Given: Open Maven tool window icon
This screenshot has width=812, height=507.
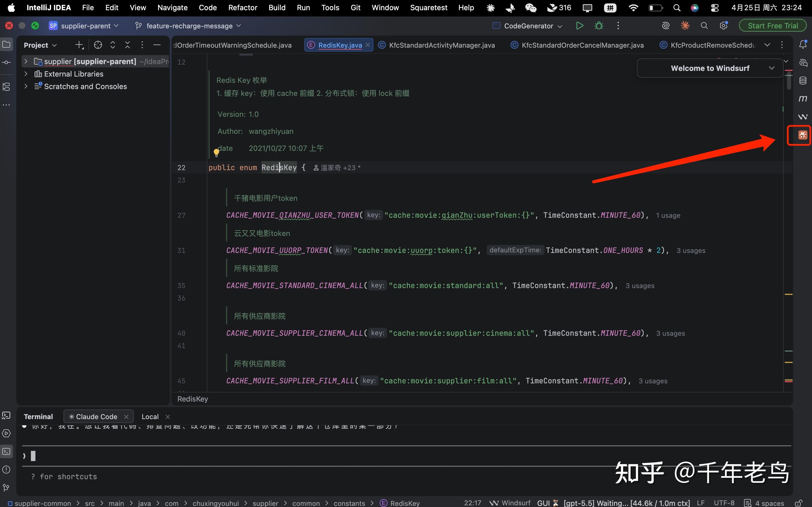Looking at the screenshot, I should coord(803,99).
